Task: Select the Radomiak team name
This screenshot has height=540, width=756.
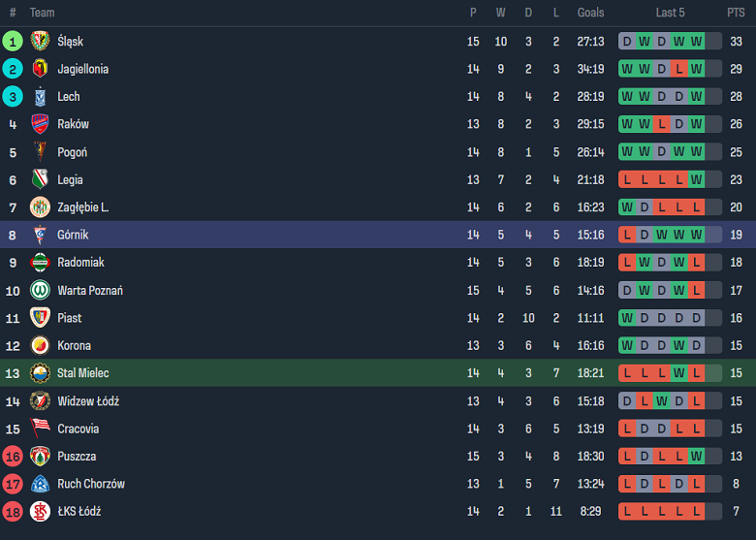Action: (80, 263)
